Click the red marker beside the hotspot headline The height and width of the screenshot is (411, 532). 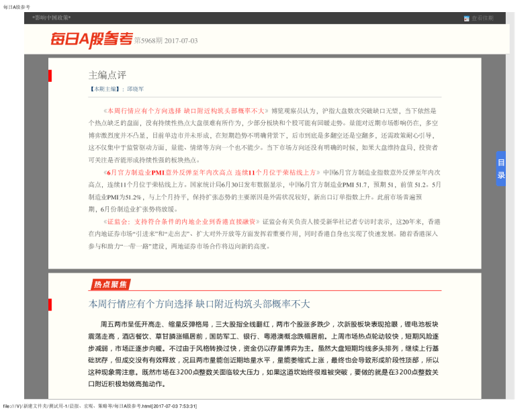click(50, 304)
